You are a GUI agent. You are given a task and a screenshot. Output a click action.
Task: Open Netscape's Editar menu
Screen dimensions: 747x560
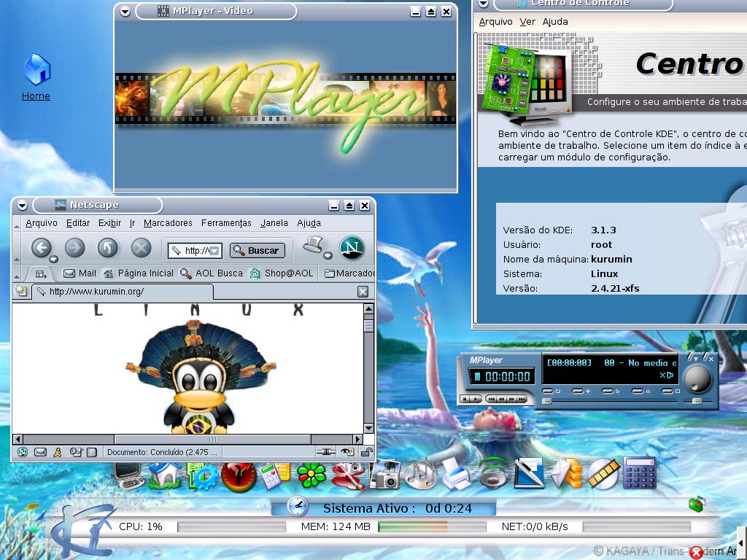tap(78, 223)
